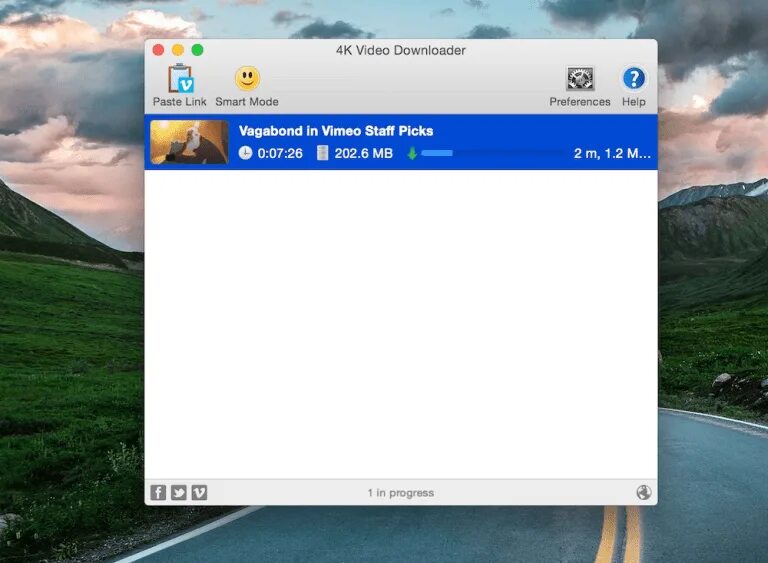Select the Vagabond video thumbnail
This screenshot has width=768, height=563.
coord(190,142)
